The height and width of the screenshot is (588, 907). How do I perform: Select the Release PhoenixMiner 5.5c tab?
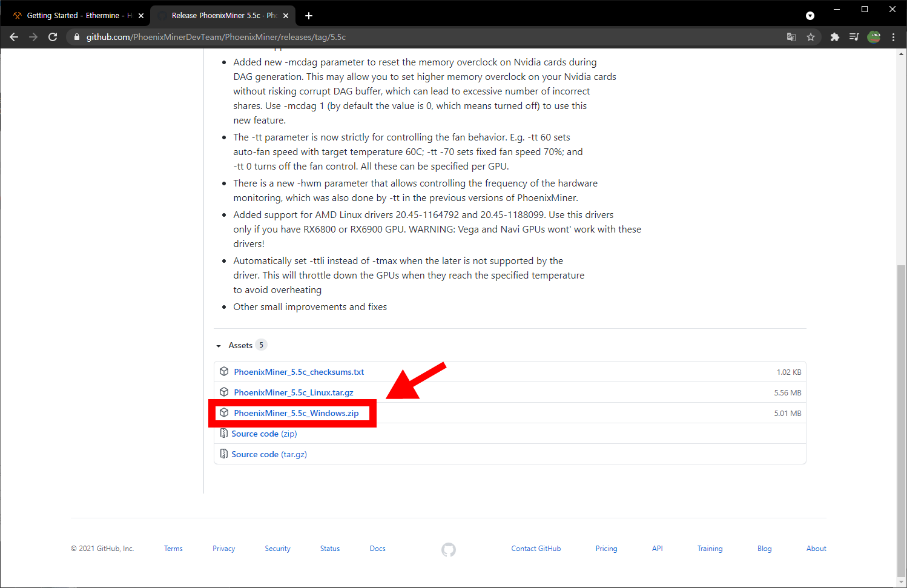pyautogui.click(x=222, y=16)
